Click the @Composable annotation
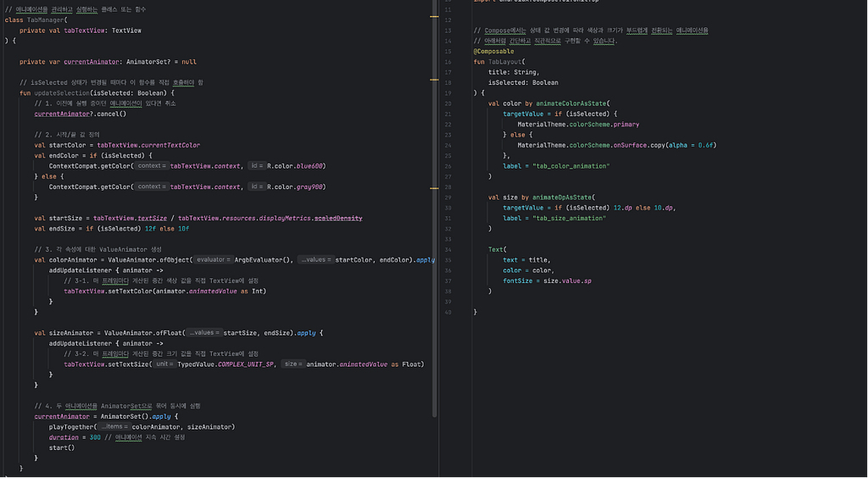Viewport: 868px width, 478px height. coord(493,52)
